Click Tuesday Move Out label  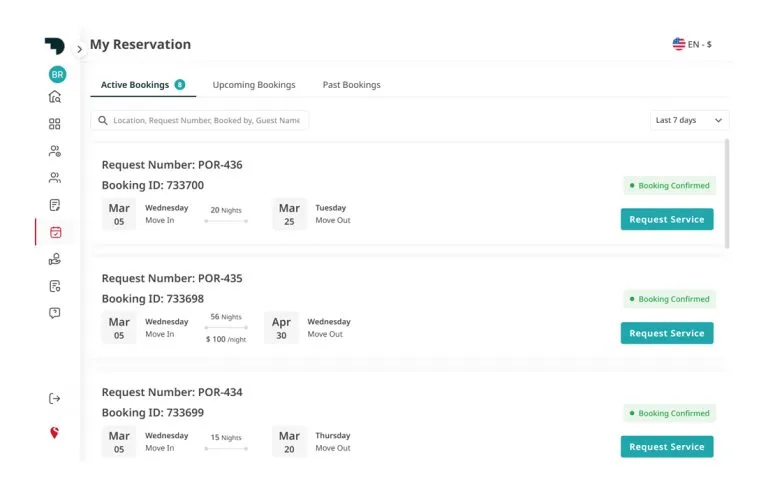click(333, 214)
